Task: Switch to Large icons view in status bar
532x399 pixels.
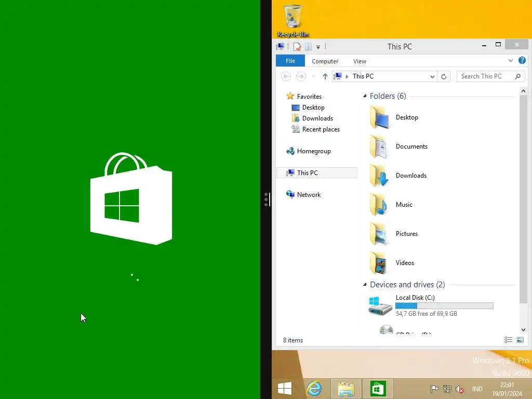Action: click(x=520, y=340)
